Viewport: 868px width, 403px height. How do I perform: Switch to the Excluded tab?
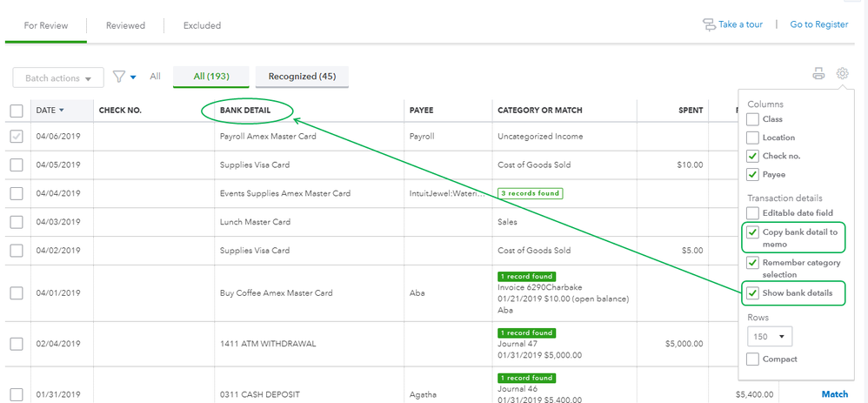pos(202,25)
